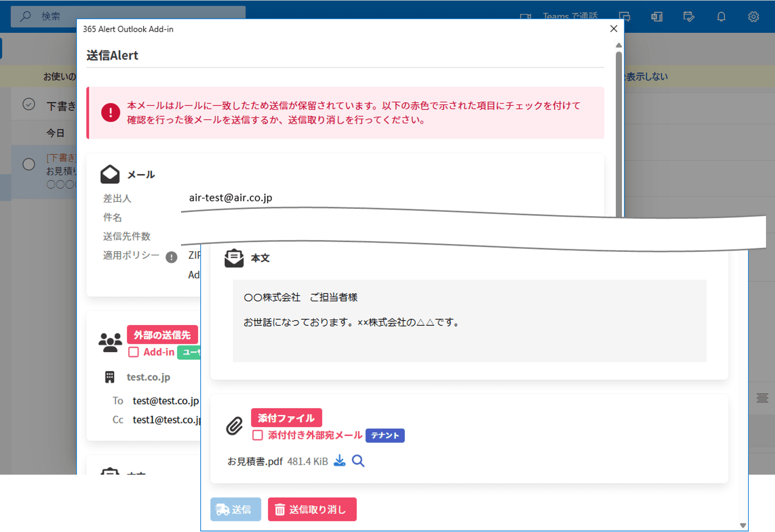The image size is (775, 532).
Task: Click the paperclip attachment icon
Action: pos(234,426)
